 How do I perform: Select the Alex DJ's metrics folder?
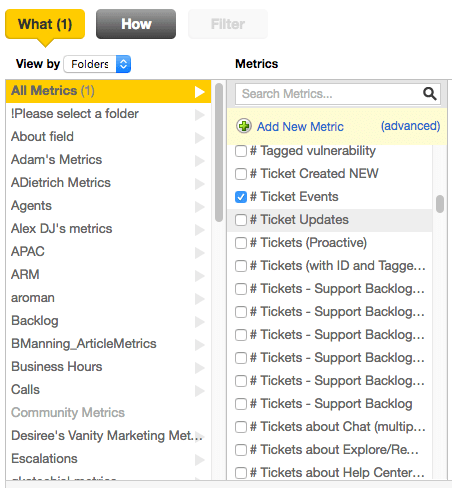(x=108, y=229)
